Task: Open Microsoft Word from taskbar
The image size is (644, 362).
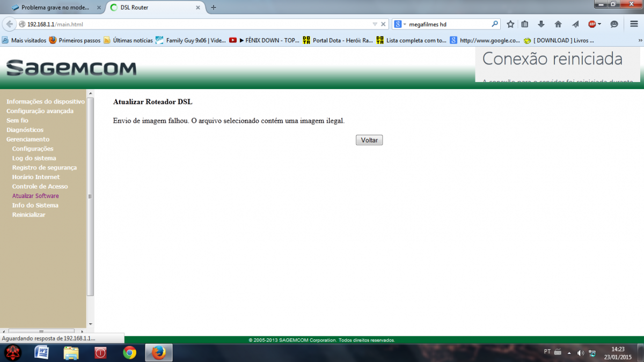Action: pyautogui.click(x=41, y=353)
